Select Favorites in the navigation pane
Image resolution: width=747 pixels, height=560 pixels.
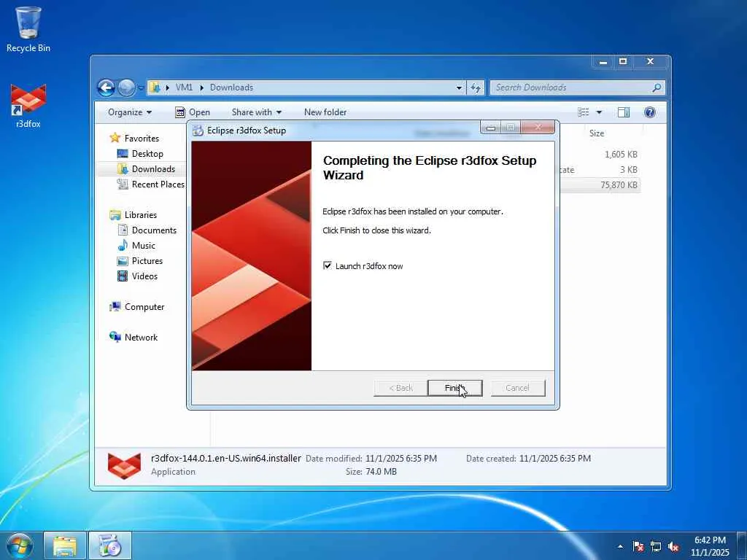142,138
